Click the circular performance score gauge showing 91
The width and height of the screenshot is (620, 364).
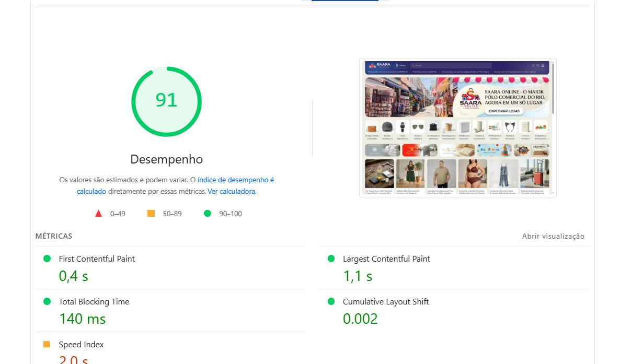click(166, 101)
